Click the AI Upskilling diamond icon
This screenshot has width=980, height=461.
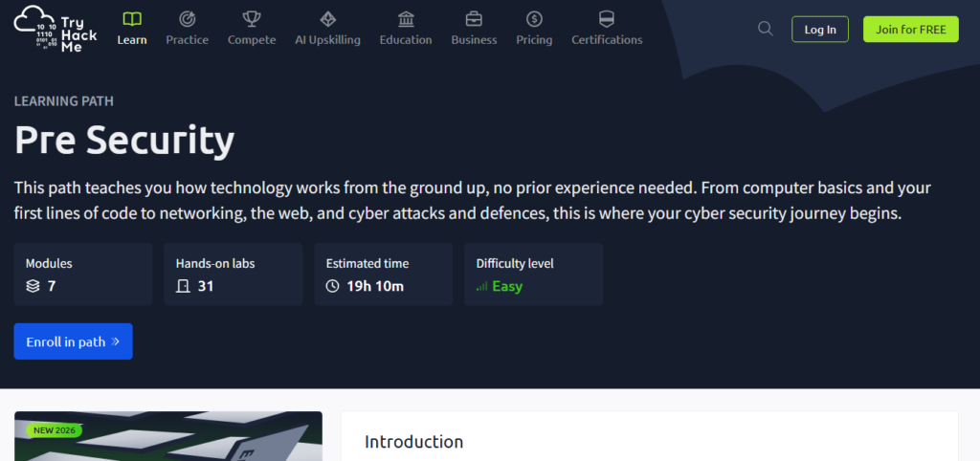(x=327, y=19)
